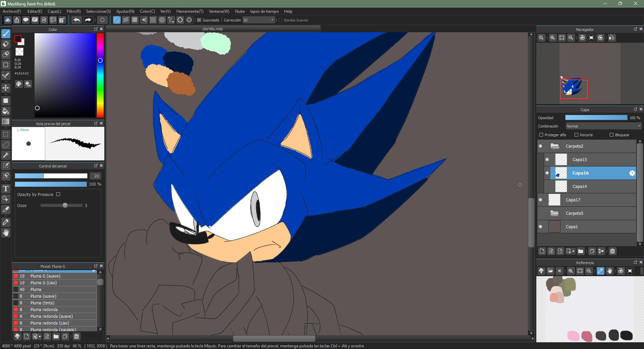
Task: Select the Hand pan tool in left toolbar
Action: point(6,233)
